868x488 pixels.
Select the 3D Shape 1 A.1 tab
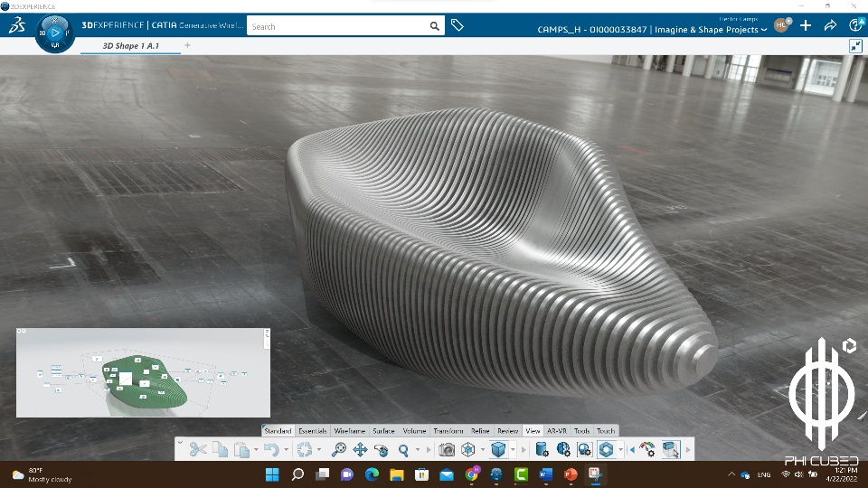pos(130,46)
